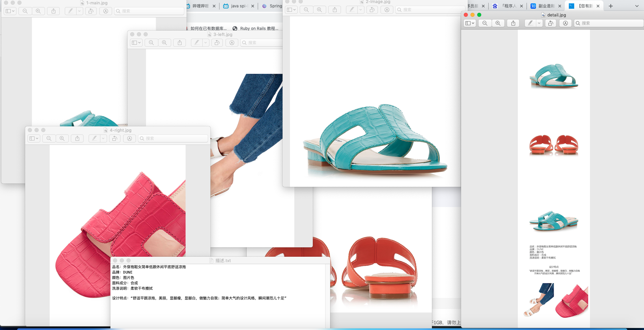This screenshot has width=644, height=330.
Task: Focus search field in detail.jpg window
Action: [x=609, y=23]
